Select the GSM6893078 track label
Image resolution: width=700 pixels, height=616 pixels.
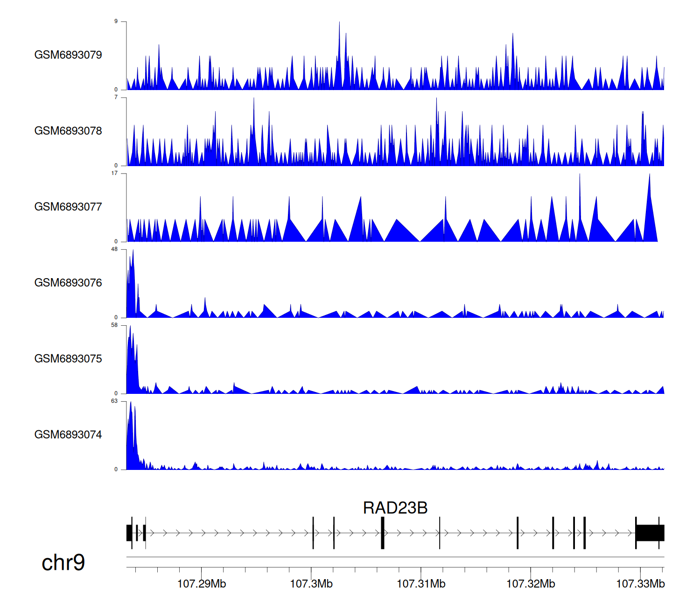tap(68, 131)
